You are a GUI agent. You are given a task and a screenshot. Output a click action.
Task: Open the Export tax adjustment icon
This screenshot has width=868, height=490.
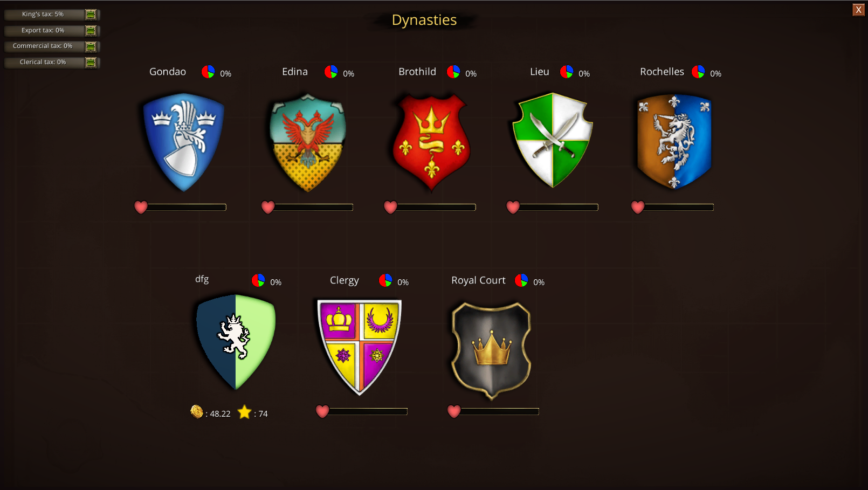pos(91,30)
